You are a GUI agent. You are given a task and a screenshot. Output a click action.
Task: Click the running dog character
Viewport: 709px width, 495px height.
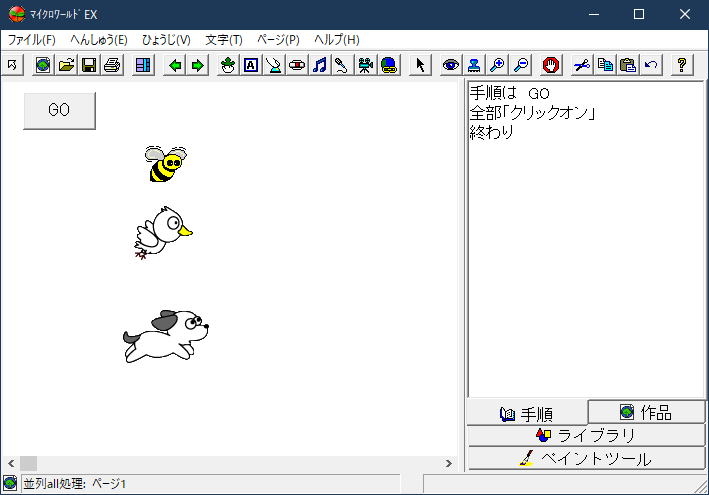[x=165, y=336]
